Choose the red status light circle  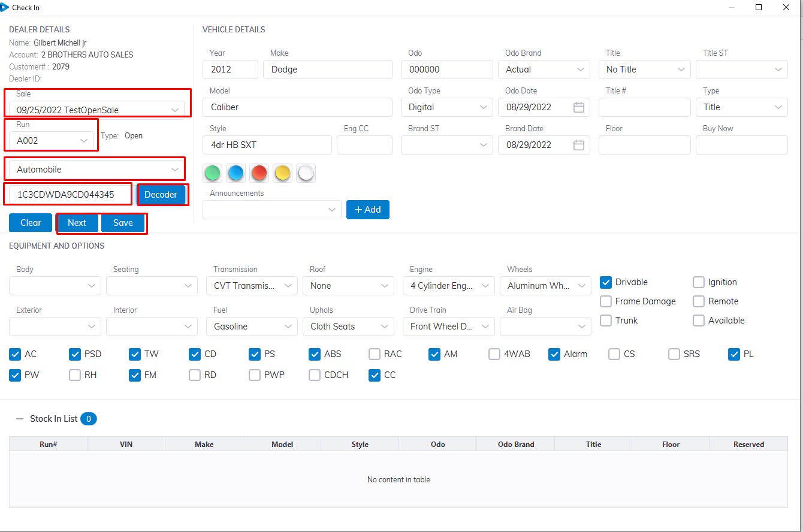point(259,173)
